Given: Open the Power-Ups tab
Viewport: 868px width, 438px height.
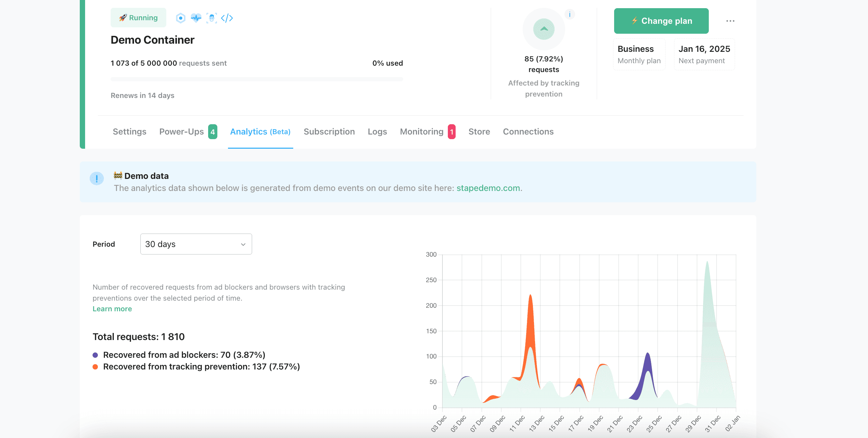Looking at the screenshot, I should [x=182, y=132].
